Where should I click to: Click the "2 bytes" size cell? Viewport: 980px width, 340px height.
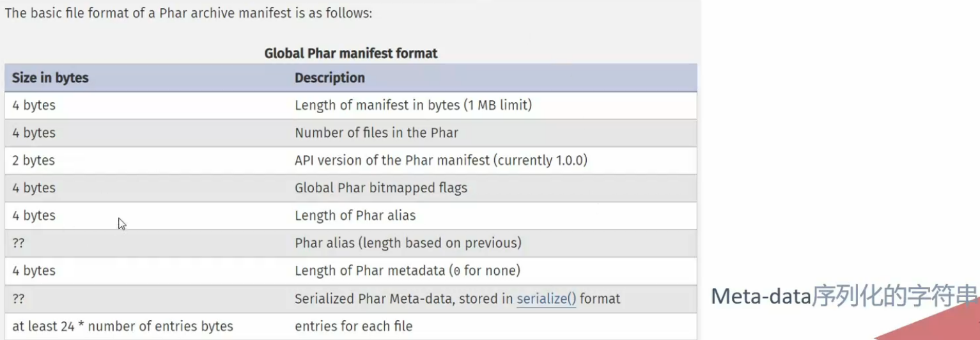click(x=34, y=160)
